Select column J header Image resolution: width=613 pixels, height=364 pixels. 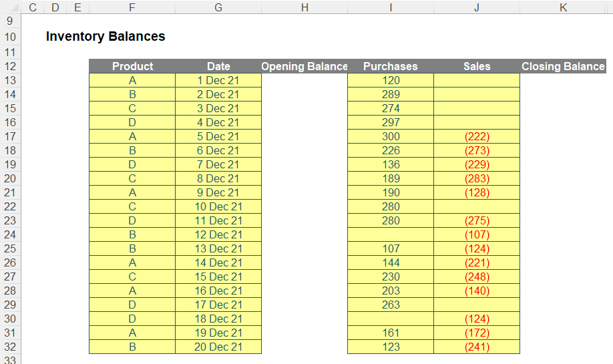coord(477,7)
